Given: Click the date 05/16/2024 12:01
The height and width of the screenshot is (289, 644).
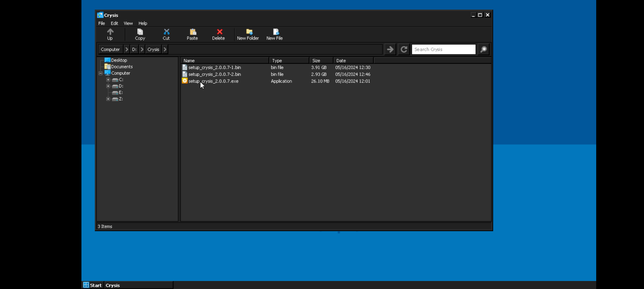Looking at the screenshot, I should 353,81.
